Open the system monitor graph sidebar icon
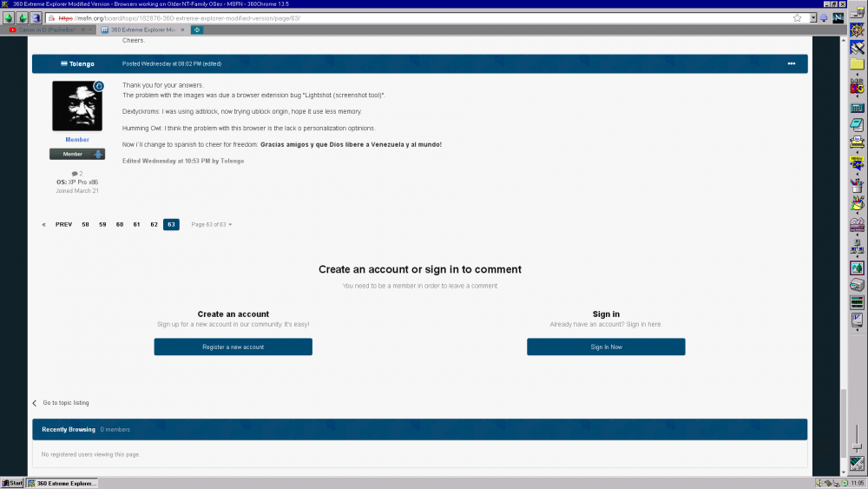The height and width of the screenshot is (489, 868). (x=857, y=302)
